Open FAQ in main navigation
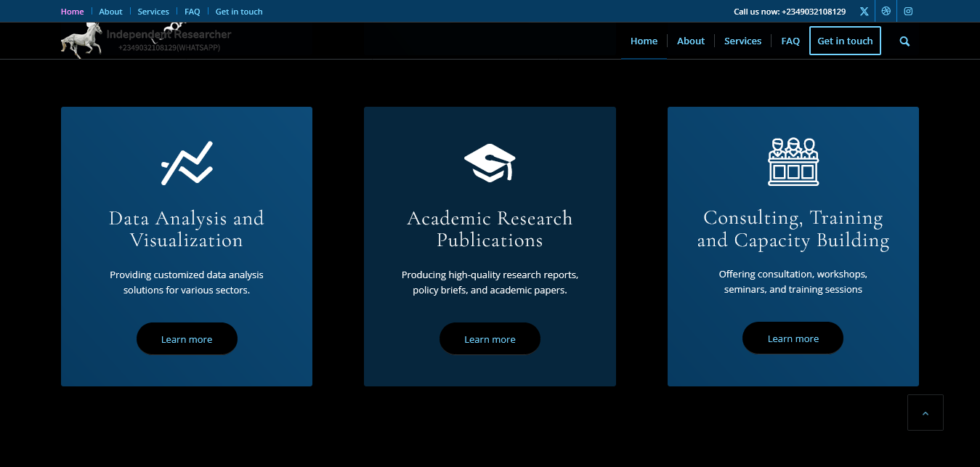The width and height of the screenshot is (980, 467). [x=790, y=41]
